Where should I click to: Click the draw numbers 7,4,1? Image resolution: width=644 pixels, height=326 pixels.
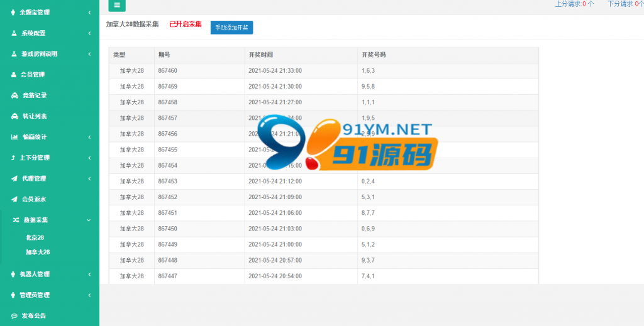pos(368,276)
